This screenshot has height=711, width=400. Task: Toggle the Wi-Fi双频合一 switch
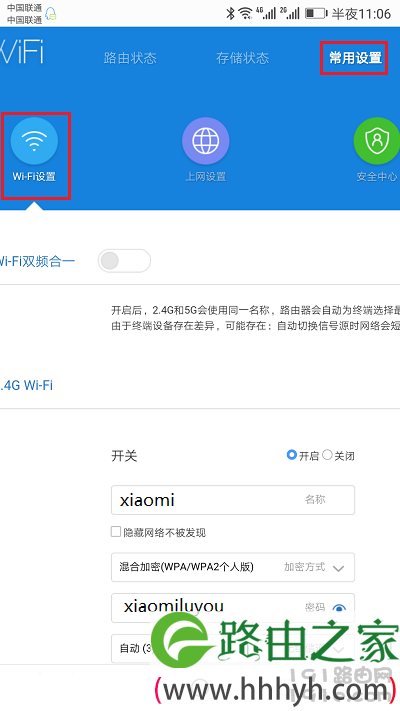tap(124, 261)
